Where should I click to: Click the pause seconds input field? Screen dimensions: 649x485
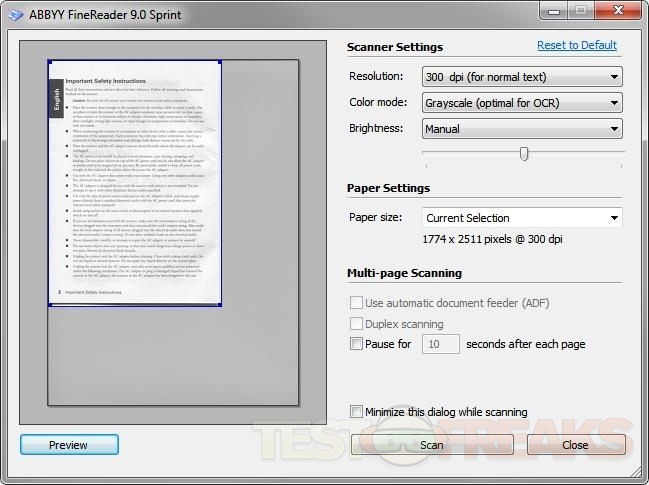[x=439, y=344]
